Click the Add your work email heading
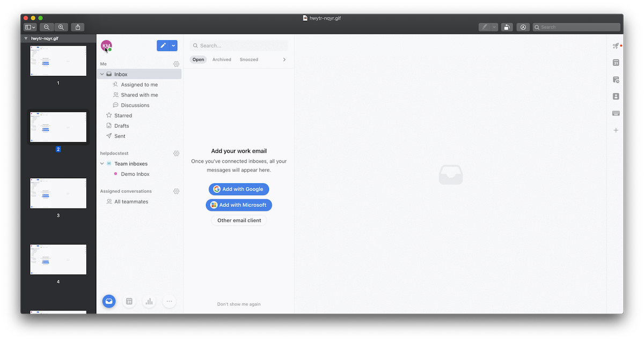644x341 pixels. [x=239, y=151]
